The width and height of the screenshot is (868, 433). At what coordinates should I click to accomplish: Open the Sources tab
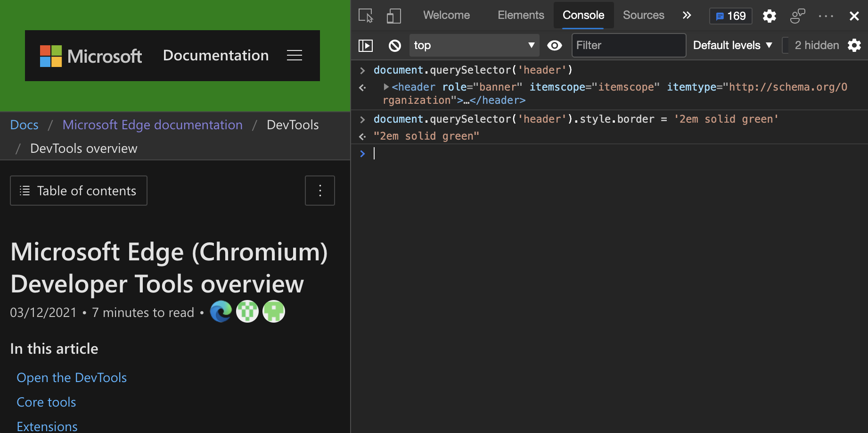pos(643,15)
